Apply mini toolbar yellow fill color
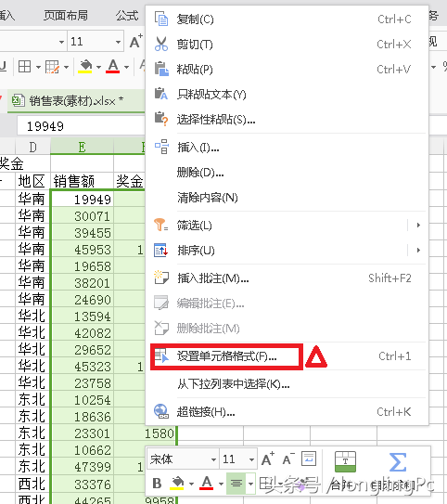Screen dimensions: 447x504 tap(177, 483)
